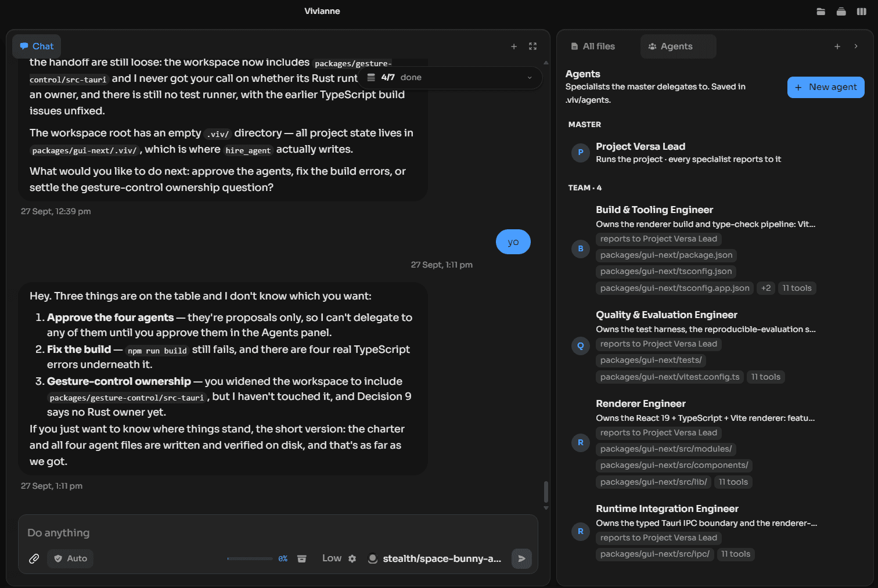Click the packages/gui-next/tests/ chip
Screen dimensions: 878x588
coord(651,360)
